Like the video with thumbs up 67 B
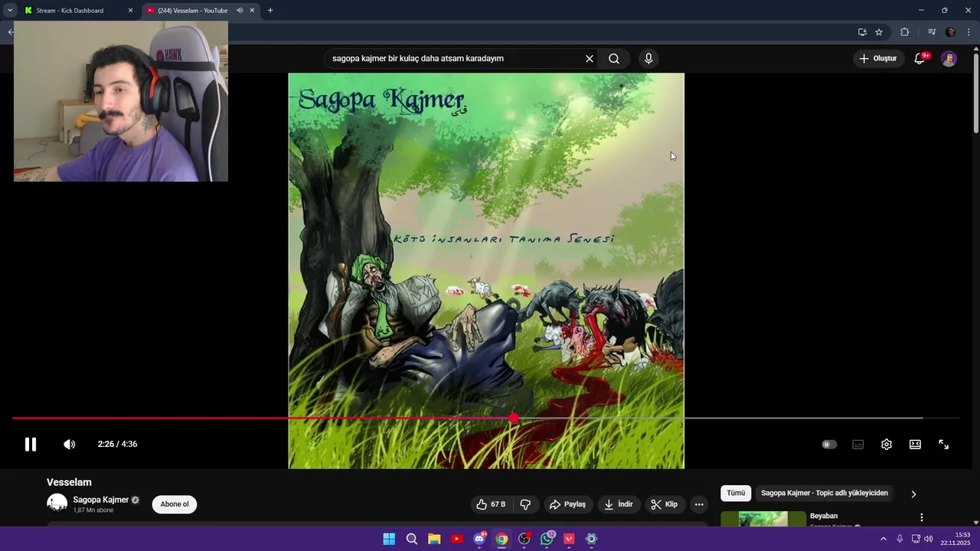This screenshot has height=551, width=980. (491, 504)
